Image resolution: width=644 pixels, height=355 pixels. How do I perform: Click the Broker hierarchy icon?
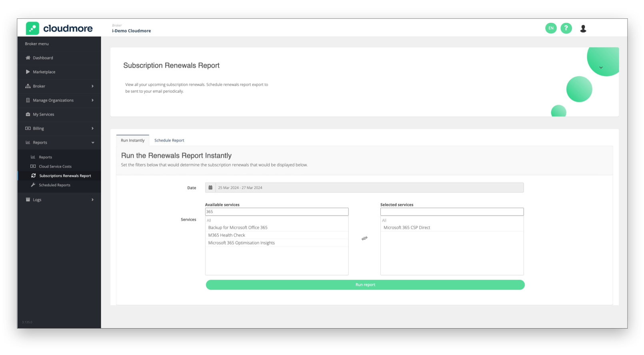28,86
